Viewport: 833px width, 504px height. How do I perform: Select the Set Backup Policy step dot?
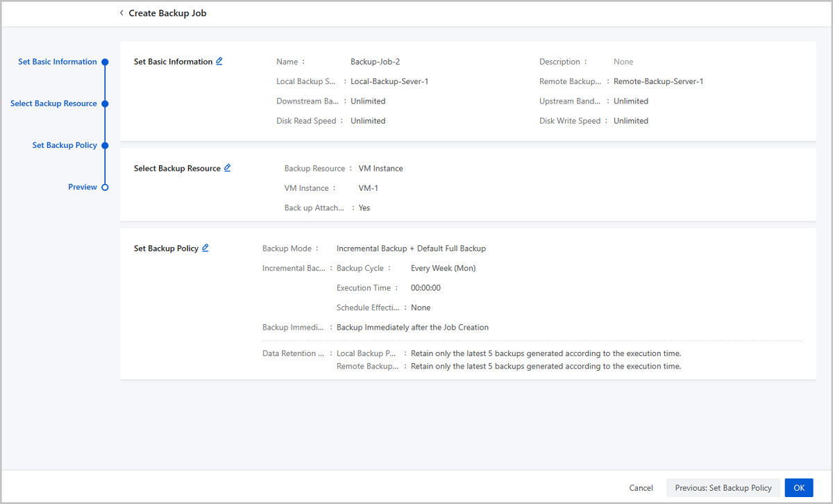[x=105, y=146]
